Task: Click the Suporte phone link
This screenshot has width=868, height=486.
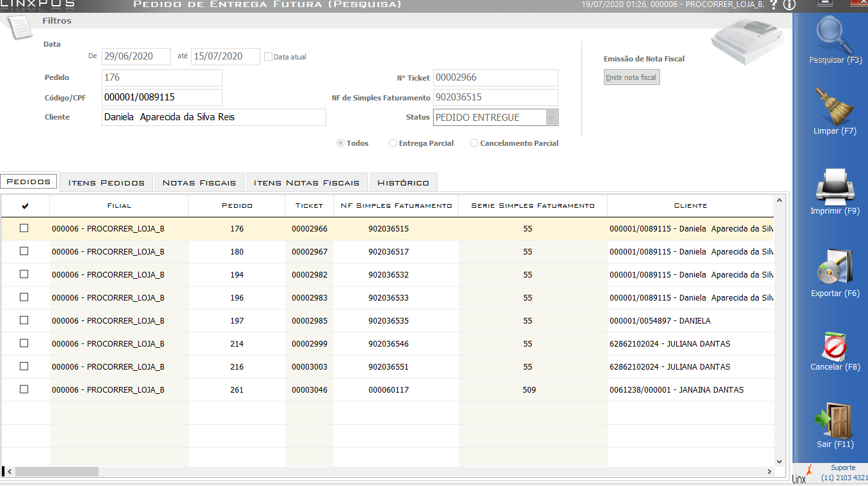Action: pos(842,478)
